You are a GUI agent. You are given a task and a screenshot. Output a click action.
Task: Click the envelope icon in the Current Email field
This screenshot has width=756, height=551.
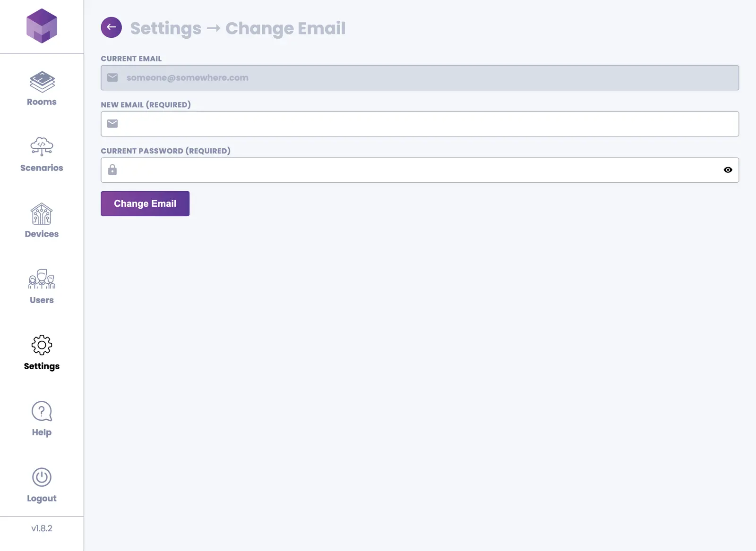point(112,77)
